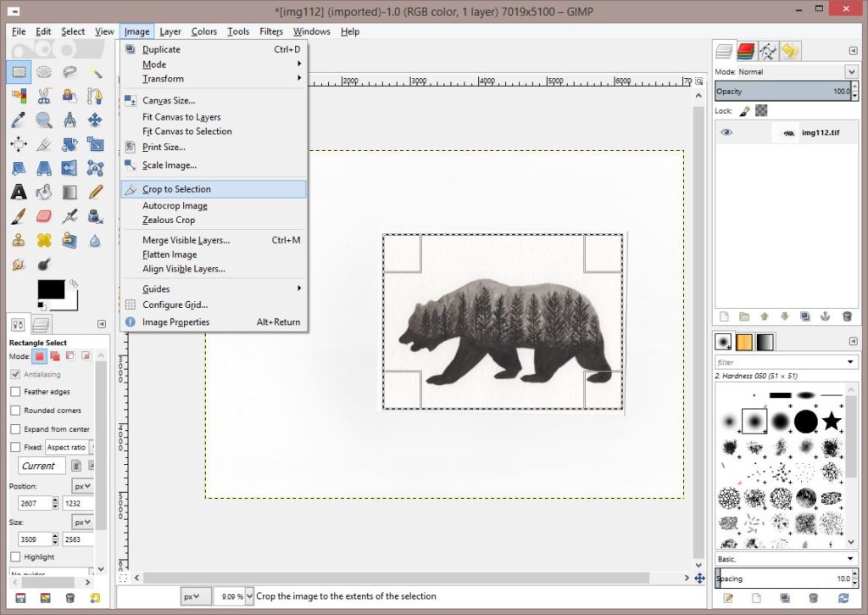This screenshot has width=868, height=615.
Task: Enable Rounded corners option
Action: (15, 411)
